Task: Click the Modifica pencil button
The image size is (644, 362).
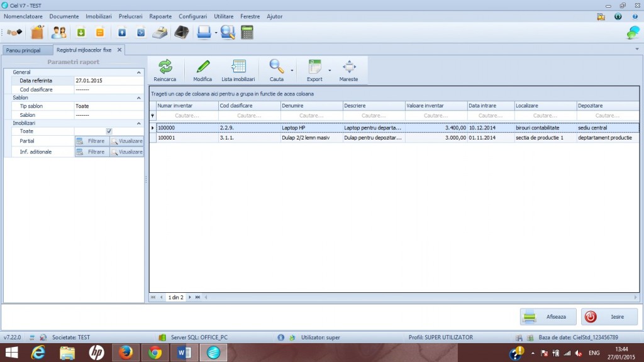Action: click(x=203, y=70)
